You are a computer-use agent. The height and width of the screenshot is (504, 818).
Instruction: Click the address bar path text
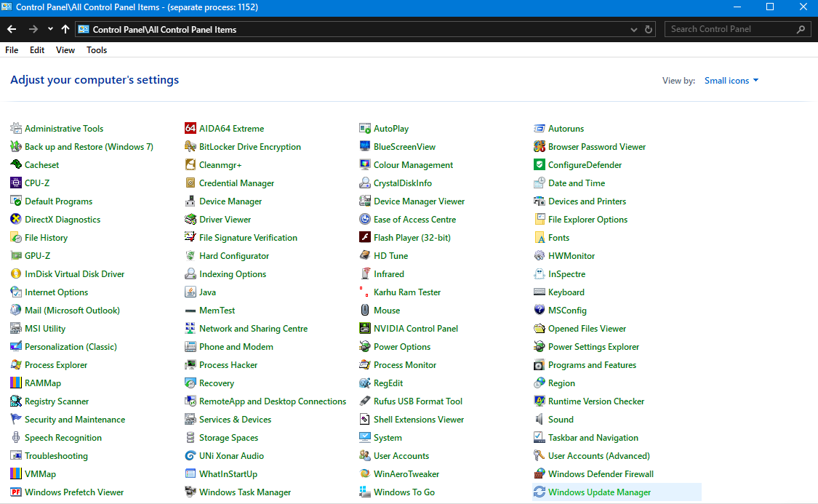tap(164, 30)
